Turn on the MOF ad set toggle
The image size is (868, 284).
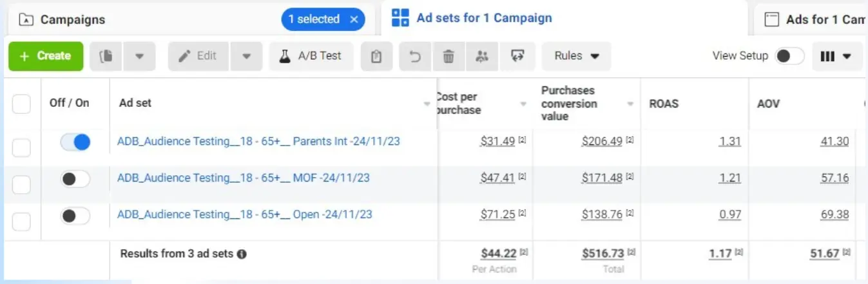[75, 179]
